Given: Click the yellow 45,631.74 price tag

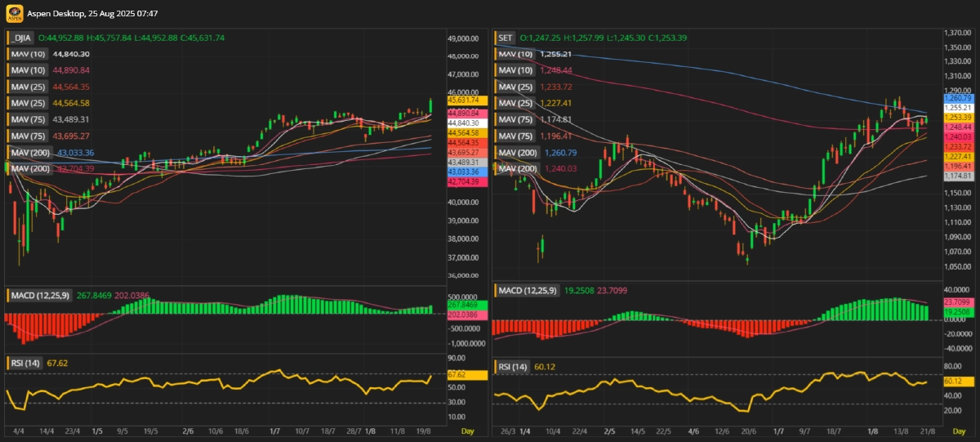Looking at the screenshot, I should 462,100.
